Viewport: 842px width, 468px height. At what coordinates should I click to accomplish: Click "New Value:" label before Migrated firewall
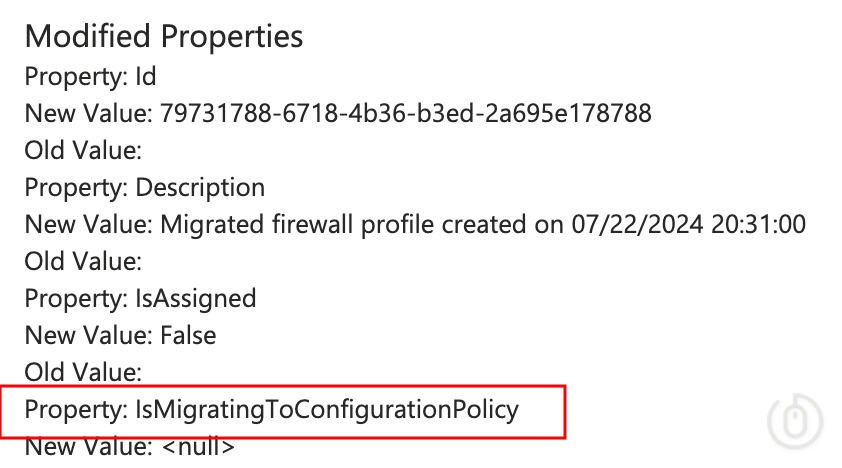pyautogui.click(x=89, y=224)
